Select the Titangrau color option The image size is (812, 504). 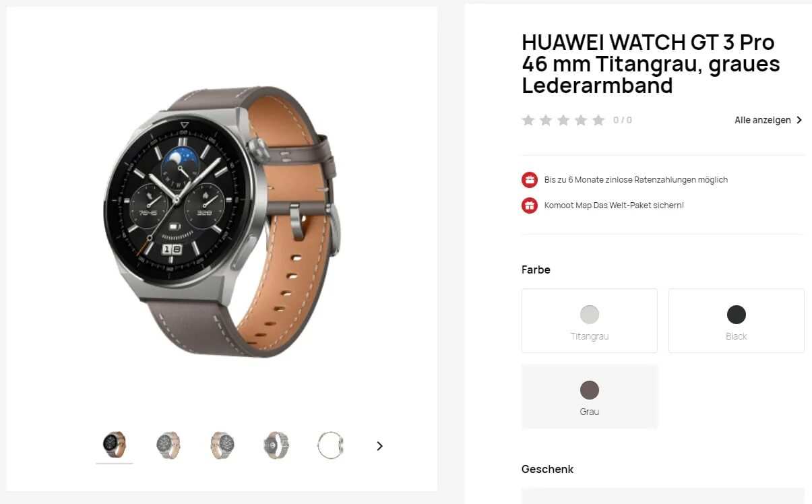[x=590, y=321]
